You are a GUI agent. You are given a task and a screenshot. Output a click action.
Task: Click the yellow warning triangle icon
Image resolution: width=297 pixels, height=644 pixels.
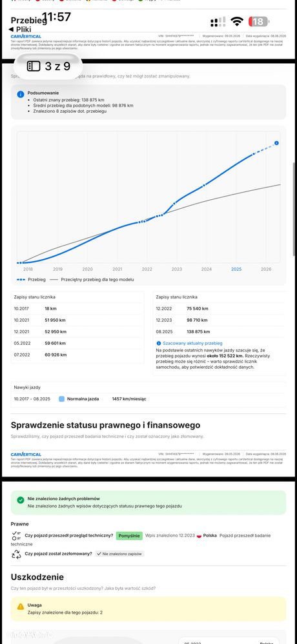pyautogui.click(x=21, y=607)
